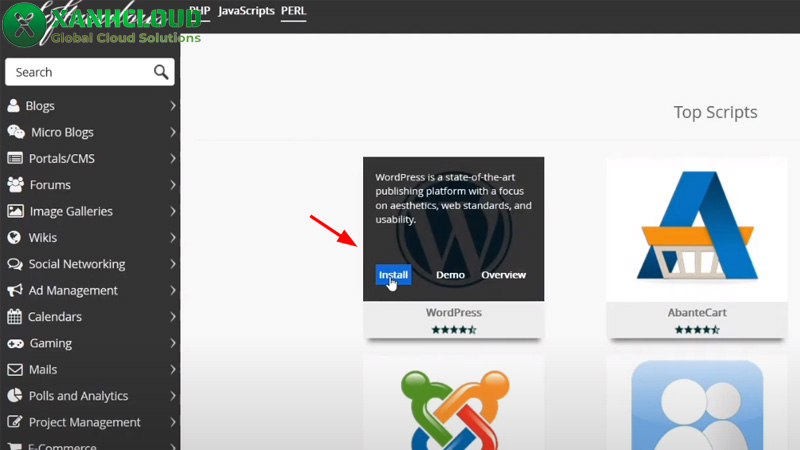This screenshot has width=800, height=450.
Task: Open the Portals/CMS label
Action: (62, 158)
